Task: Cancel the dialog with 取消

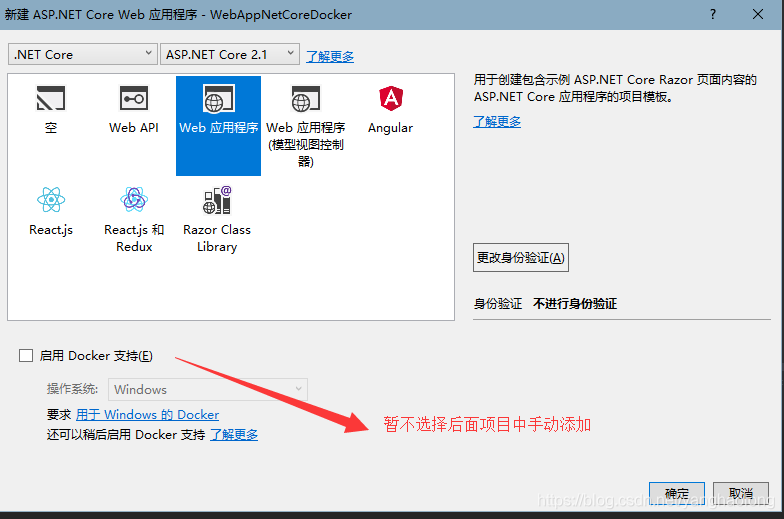Action: click(740, 494)
